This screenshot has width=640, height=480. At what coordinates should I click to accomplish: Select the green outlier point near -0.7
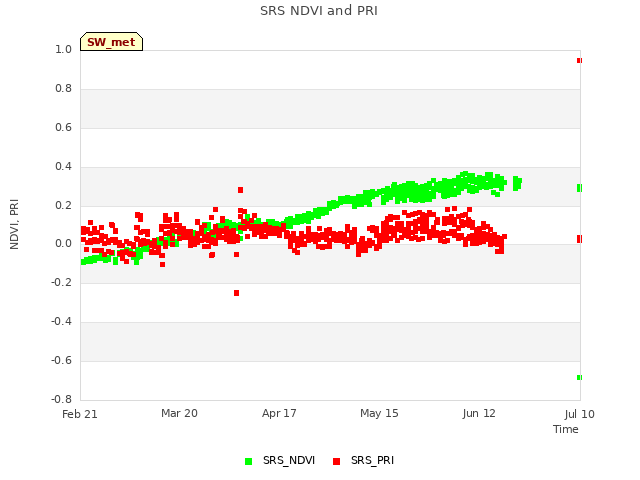click(x=579, y=378)
